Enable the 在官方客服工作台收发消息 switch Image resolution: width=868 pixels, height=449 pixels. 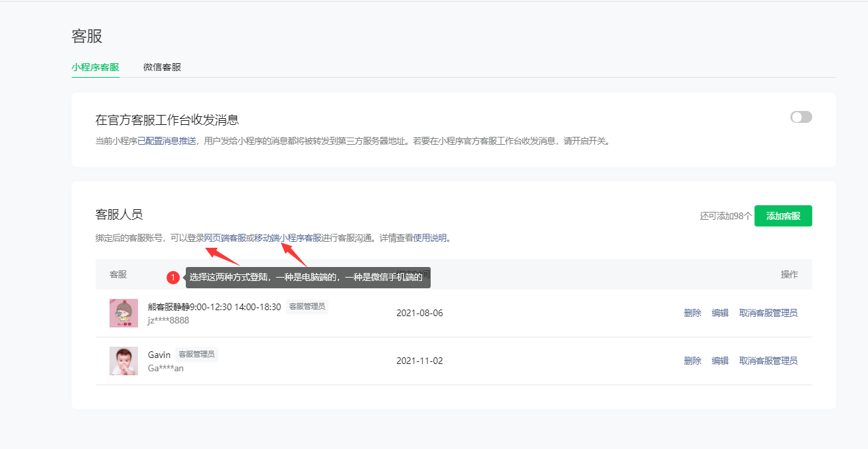[x=801, y=117]
